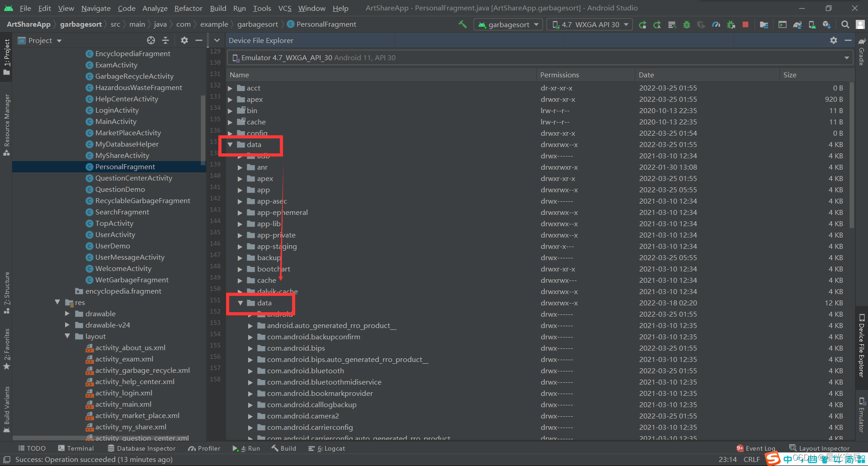Open the Project Structure icon
This screenshot has width=868, height=466.
coord(764,24)
